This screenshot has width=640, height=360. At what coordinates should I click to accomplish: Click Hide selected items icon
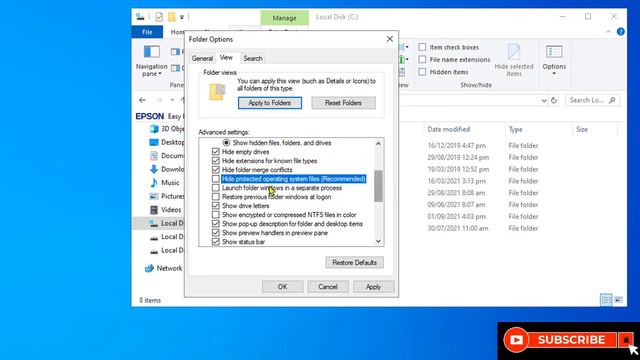[513, 52]
